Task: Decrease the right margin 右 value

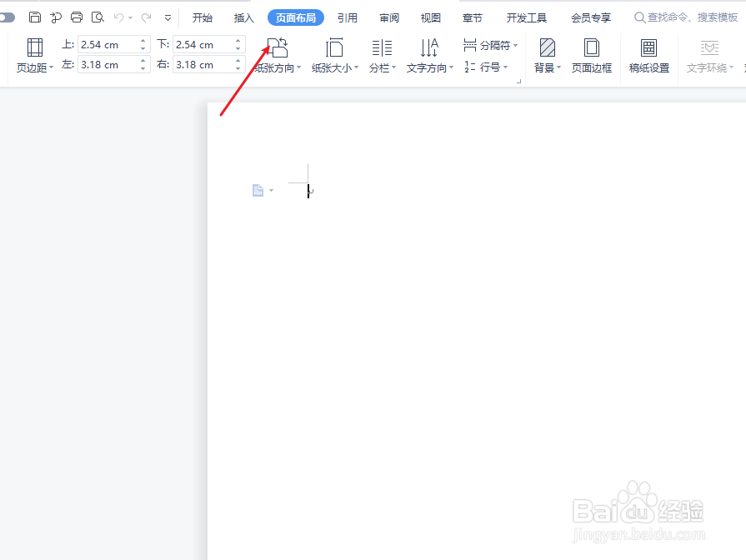Action: click(238, 68)
